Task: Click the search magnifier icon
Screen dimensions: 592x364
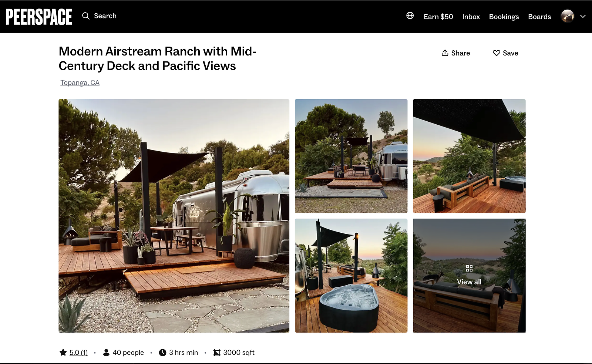Action: pyautogui.click(x=86, y=16)
